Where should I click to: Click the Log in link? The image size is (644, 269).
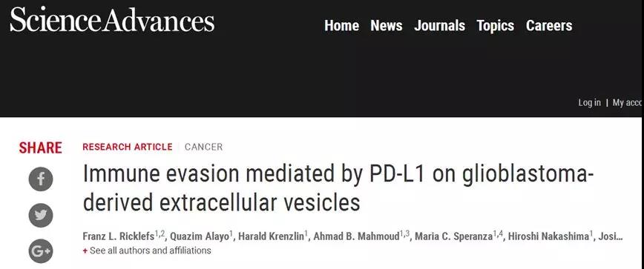(x=589, y=102)
